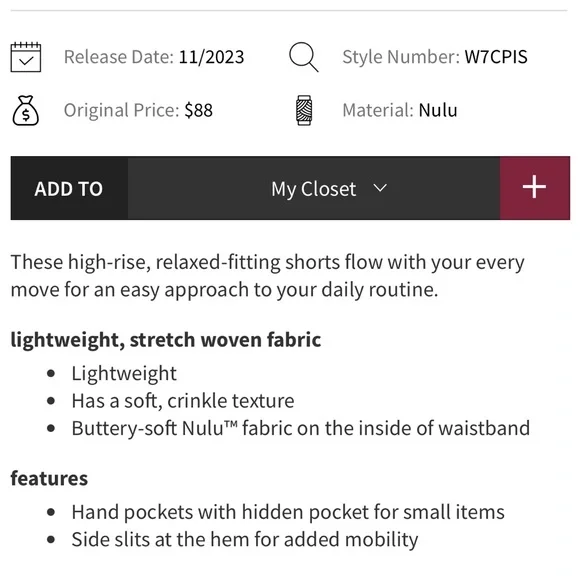This screenshot has width=580, height=580.
Task: Click the ADD TO label
Action: [x=69, y=189]
